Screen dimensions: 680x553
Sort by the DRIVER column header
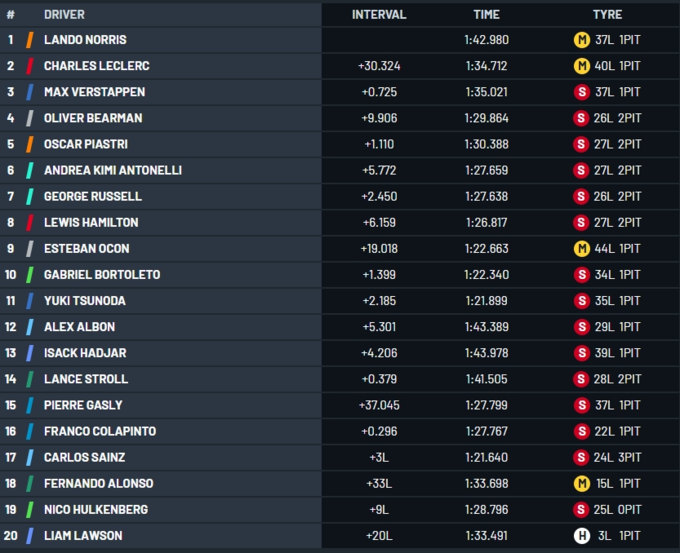coord(64,15)
